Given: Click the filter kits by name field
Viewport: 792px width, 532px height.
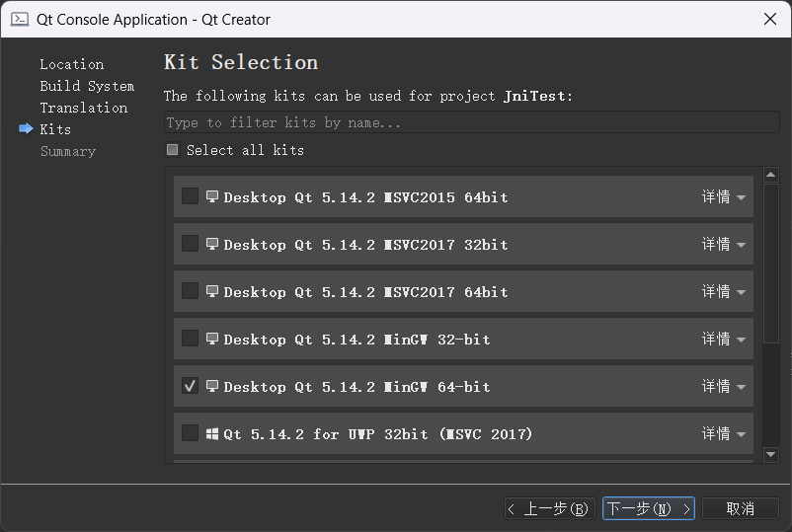Looking at the screenshot, I should click(472, 122).
